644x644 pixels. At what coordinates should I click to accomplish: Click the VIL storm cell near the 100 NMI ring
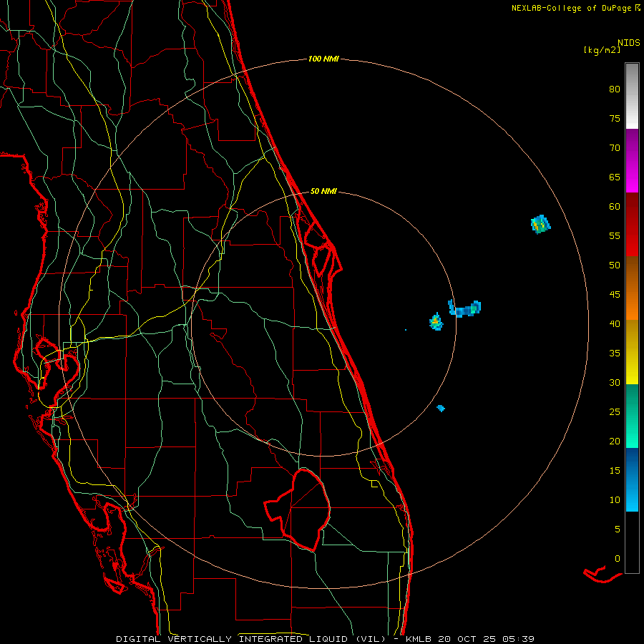pos(540,224)
